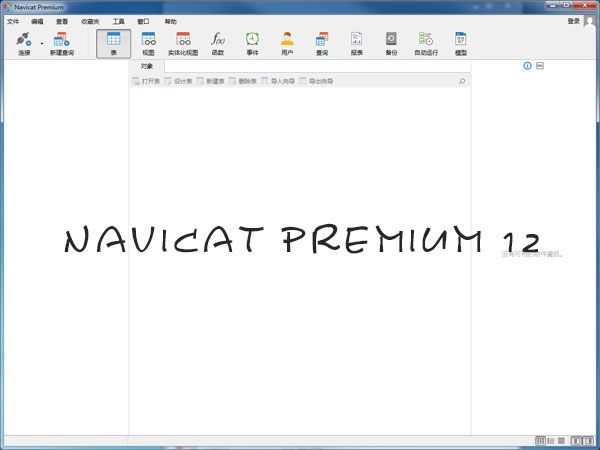
Task: Open the 窗口 (Window) menu
Action: tap(143, 21)
